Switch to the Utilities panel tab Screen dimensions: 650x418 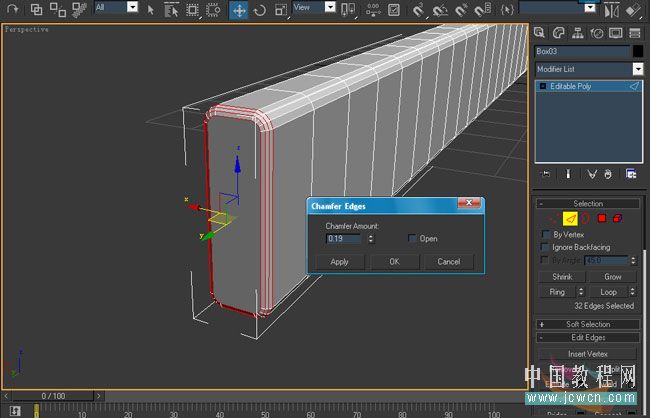pos(635,33)
